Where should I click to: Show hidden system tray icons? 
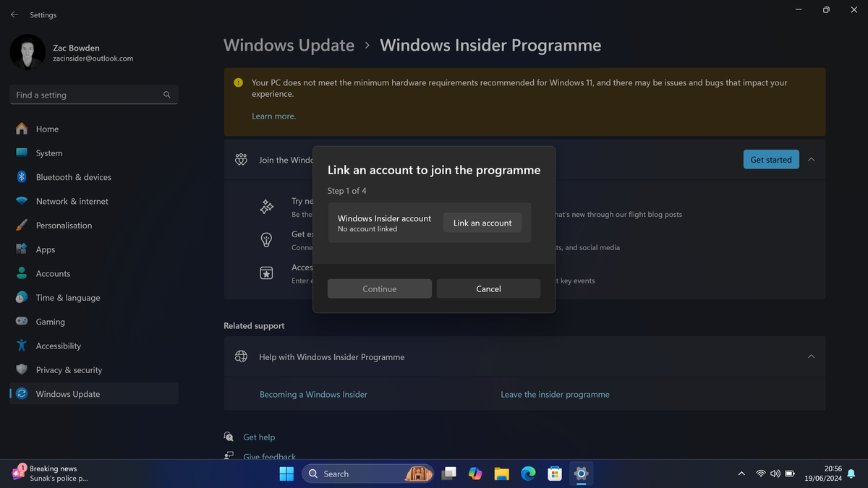[741, 474]
